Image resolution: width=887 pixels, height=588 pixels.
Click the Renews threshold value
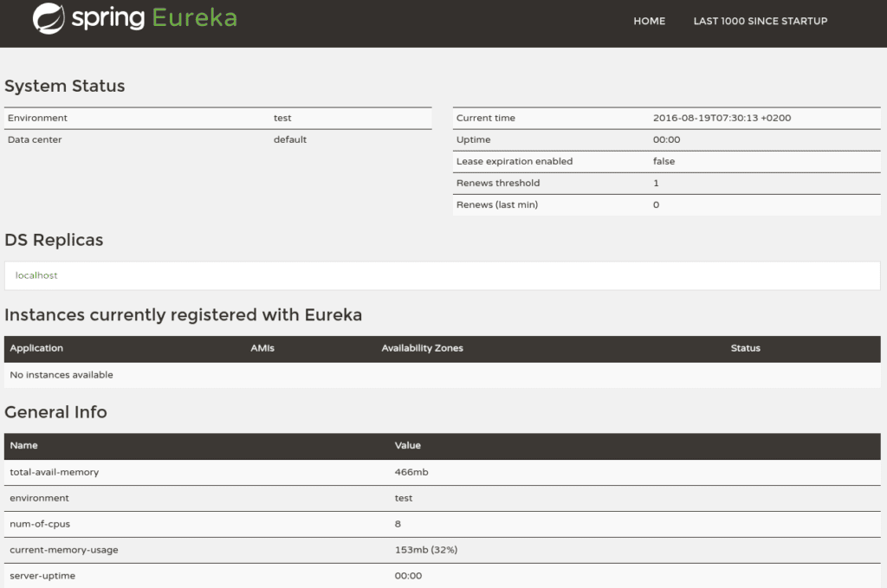(x=657, y=183)
